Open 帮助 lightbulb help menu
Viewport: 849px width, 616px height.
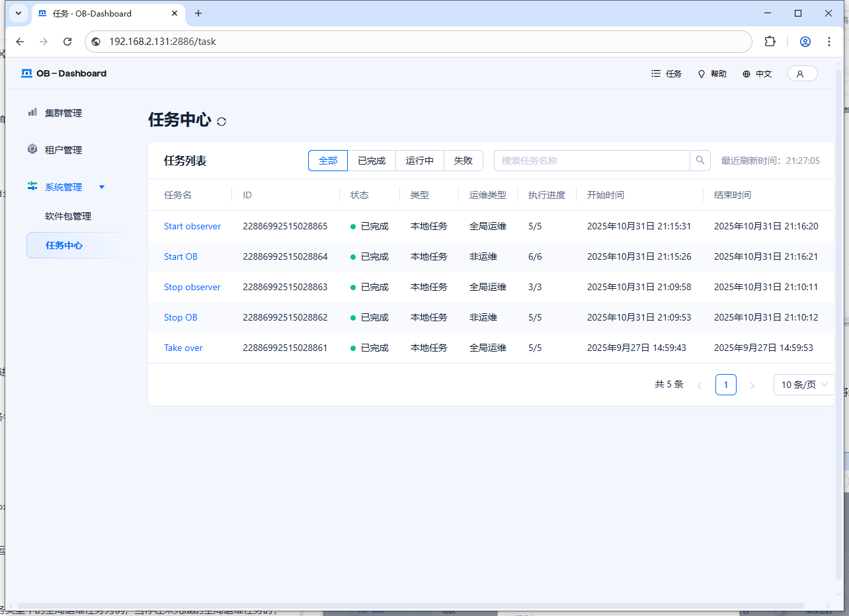(x=712, y=74)
